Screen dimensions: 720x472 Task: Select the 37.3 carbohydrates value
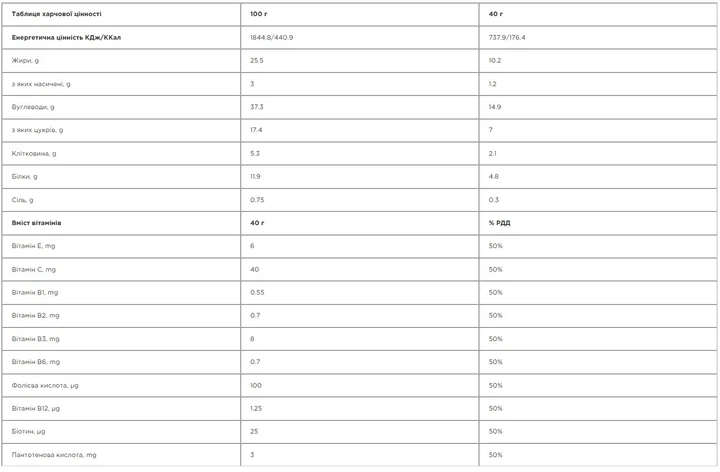tap(257, 107)
